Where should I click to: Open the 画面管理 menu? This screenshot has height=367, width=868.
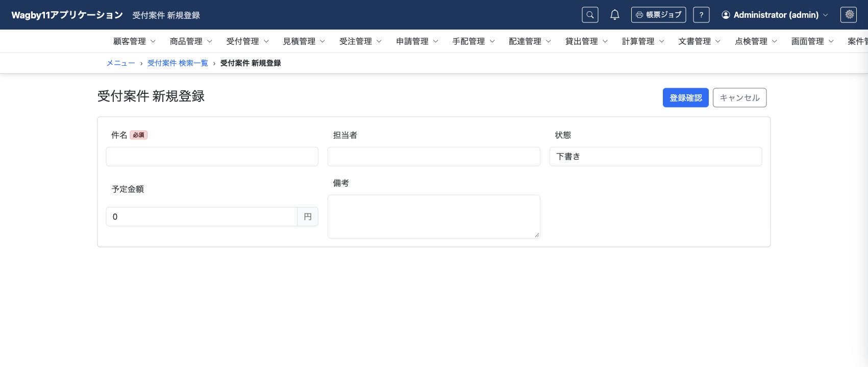pos(812,41)
